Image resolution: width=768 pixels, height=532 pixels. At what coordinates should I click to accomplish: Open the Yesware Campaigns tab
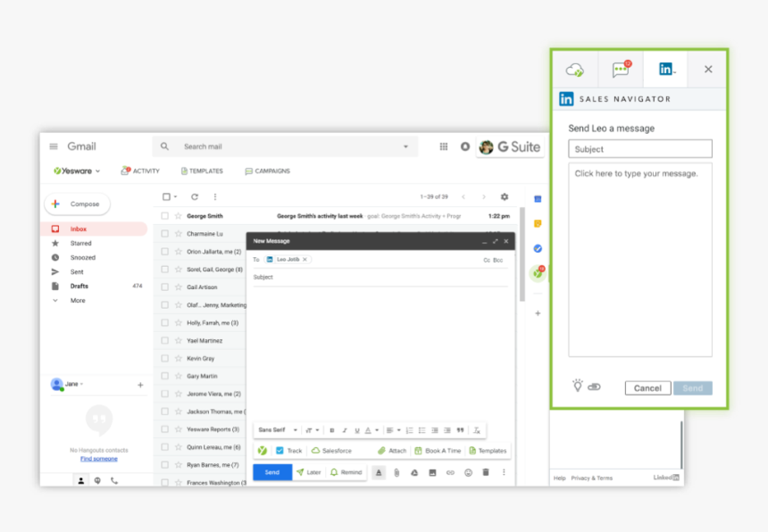coord(267,170)
